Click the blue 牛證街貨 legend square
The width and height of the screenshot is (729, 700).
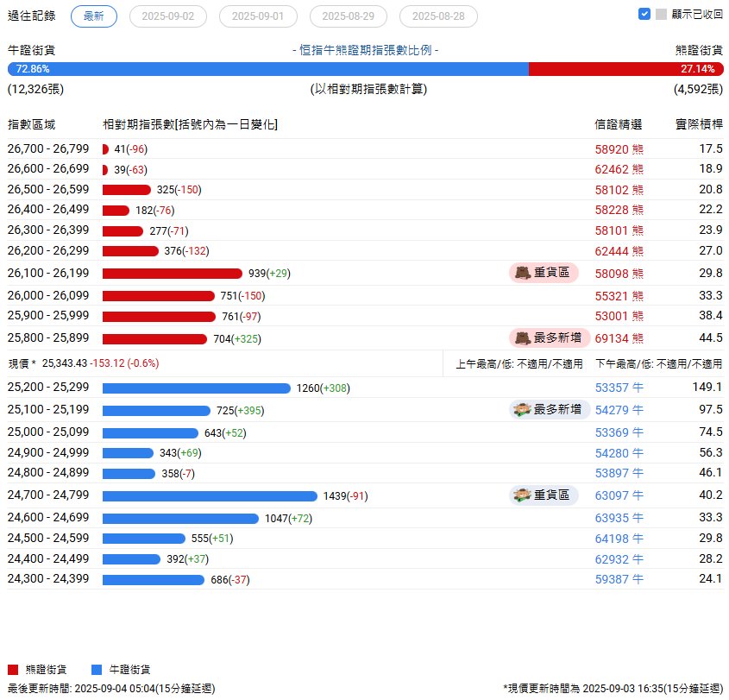(97, 670)
